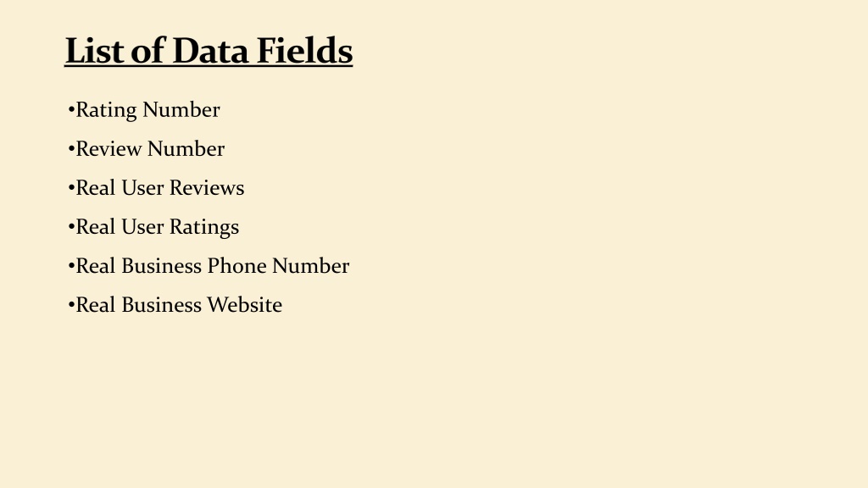The height and width of the screenshot is (488, 868).
Task: Click the word 'Fields' in the title
Action: point(305,51)
